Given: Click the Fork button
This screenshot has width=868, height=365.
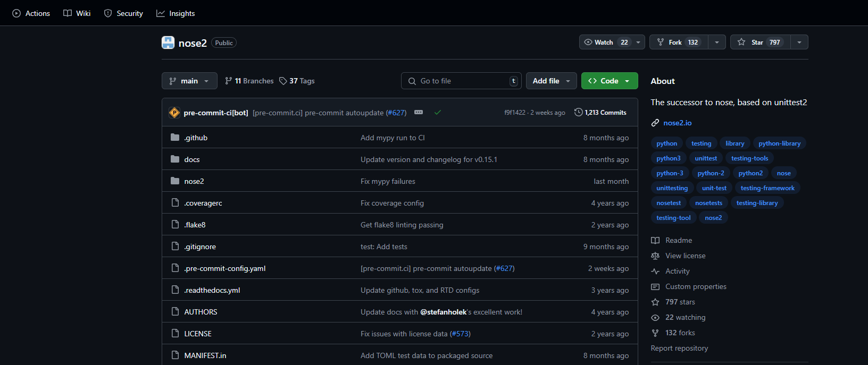Looking at the screenshot, I should tap(679, 42).
